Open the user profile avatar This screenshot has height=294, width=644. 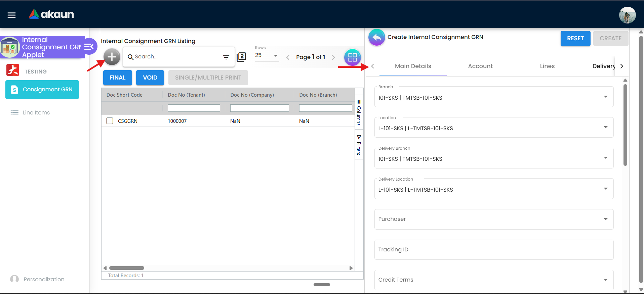[627, 15]
